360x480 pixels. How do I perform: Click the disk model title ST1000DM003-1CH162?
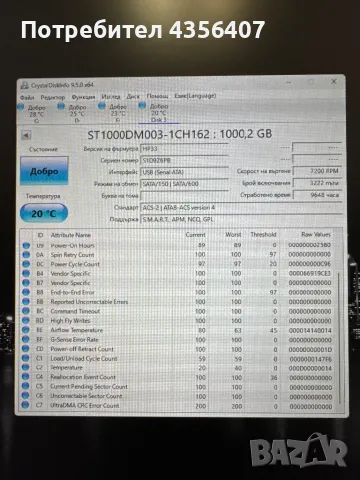click(148, 134)
